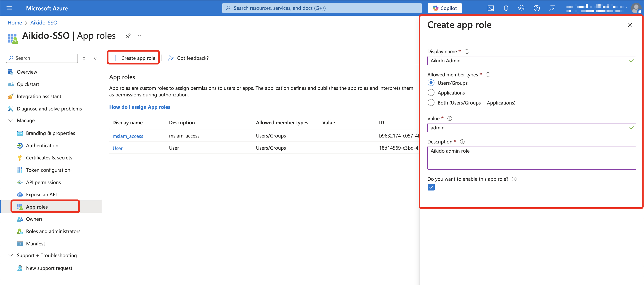Image resolution: width=644 pixels, height=285 pixels.
Task: Click the Expose an API cloud icon
Action: 20,195
